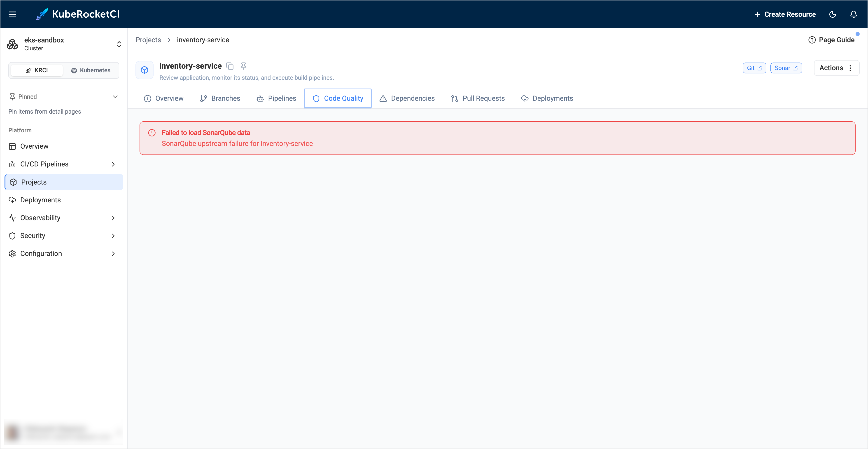
Task: Switch to the Pipelines tab
Action: coord(276,98)
